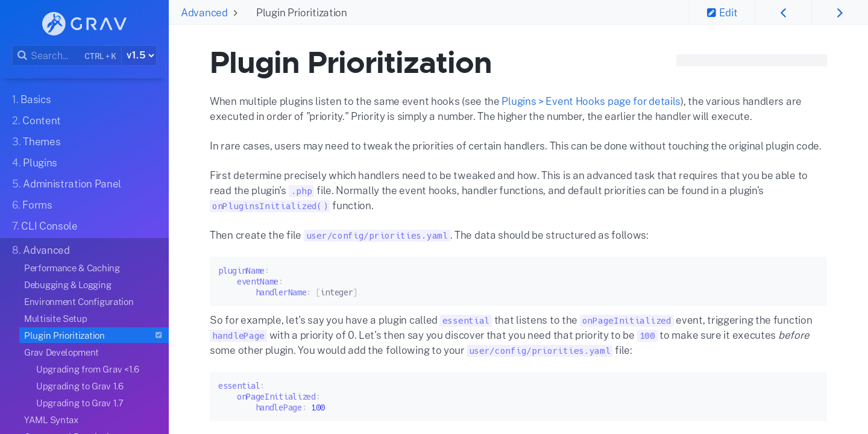Open the v1.5 version dropdown

coord(139,55)
